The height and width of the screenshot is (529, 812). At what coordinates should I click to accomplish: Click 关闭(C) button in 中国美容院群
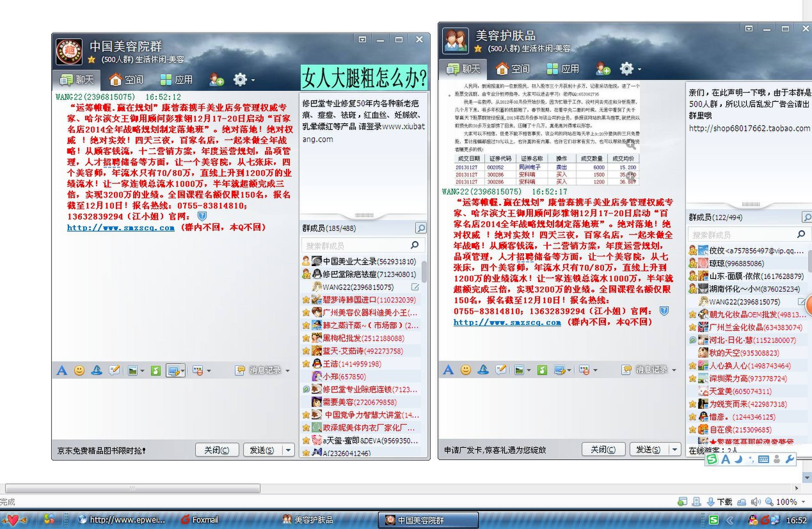coord(217,450)
